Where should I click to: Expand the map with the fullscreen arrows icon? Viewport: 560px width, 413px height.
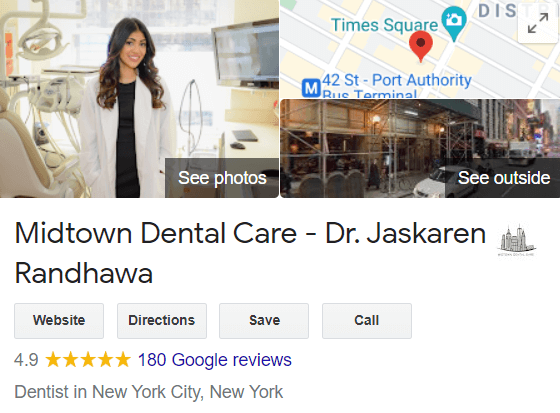coord(538,23)
